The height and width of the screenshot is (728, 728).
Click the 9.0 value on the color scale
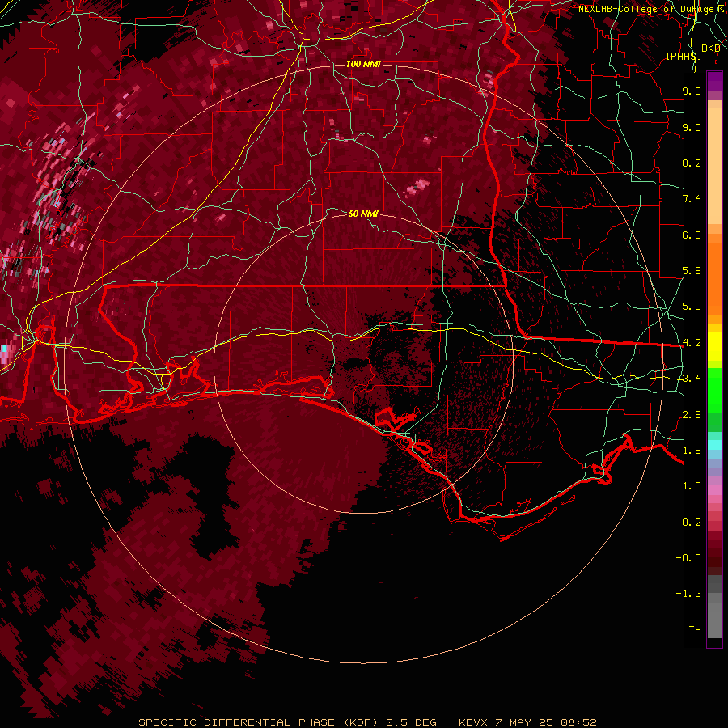[x=692, y=127]
